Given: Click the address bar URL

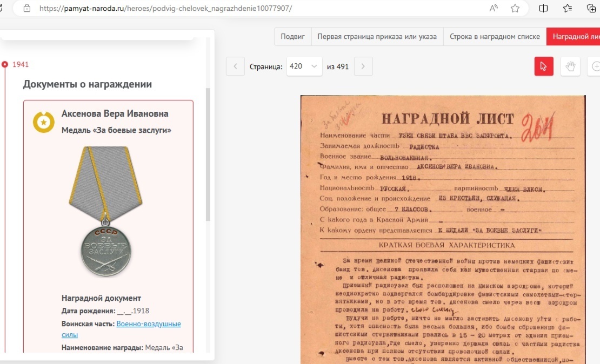Looking at the screenshot, I should point(165,8).
